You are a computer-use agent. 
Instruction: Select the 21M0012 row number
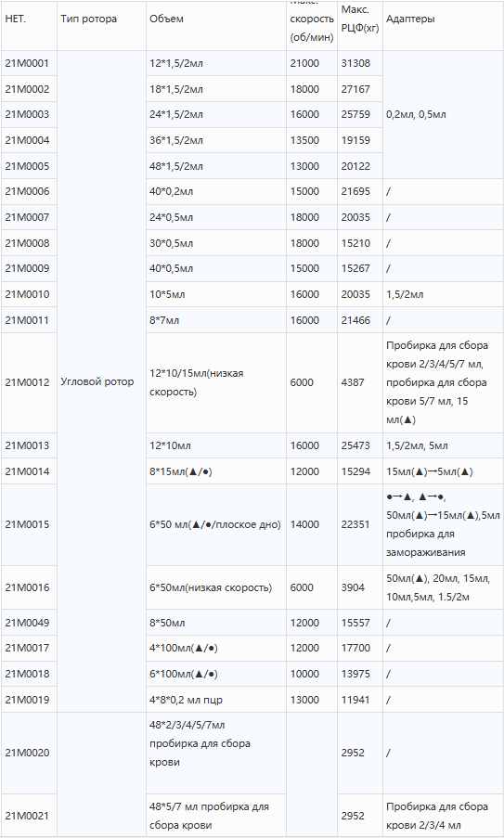(27, 382)
